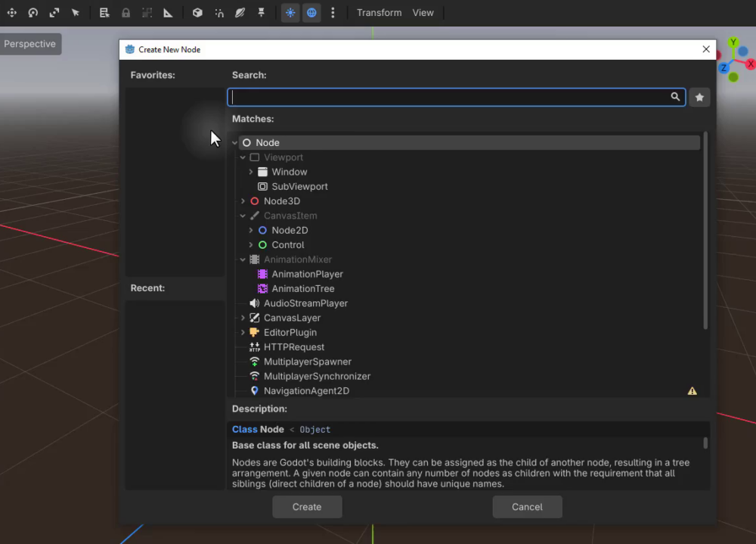This screenshot has height=544, width=756.
Task: Collapse the CanvasItem branch
Action: 243,216
